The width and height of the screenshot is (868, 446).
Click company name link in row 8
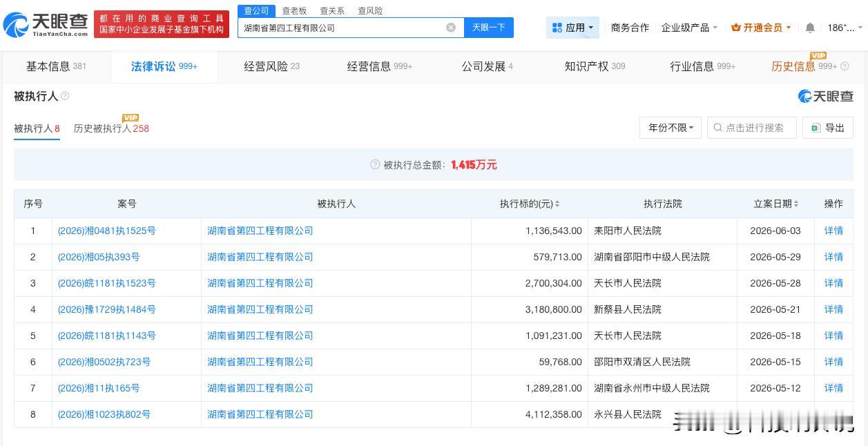click(x=260, y=414)
